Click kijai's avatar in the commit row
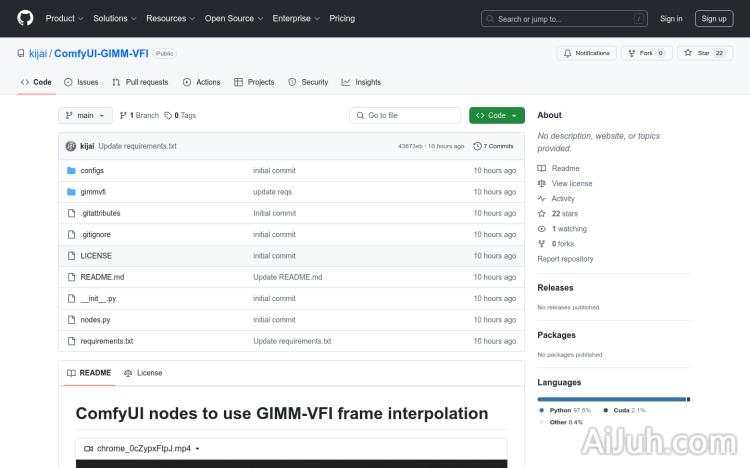Image resolution: width=750 pixels, height=468 pixels. click(71, 146)
